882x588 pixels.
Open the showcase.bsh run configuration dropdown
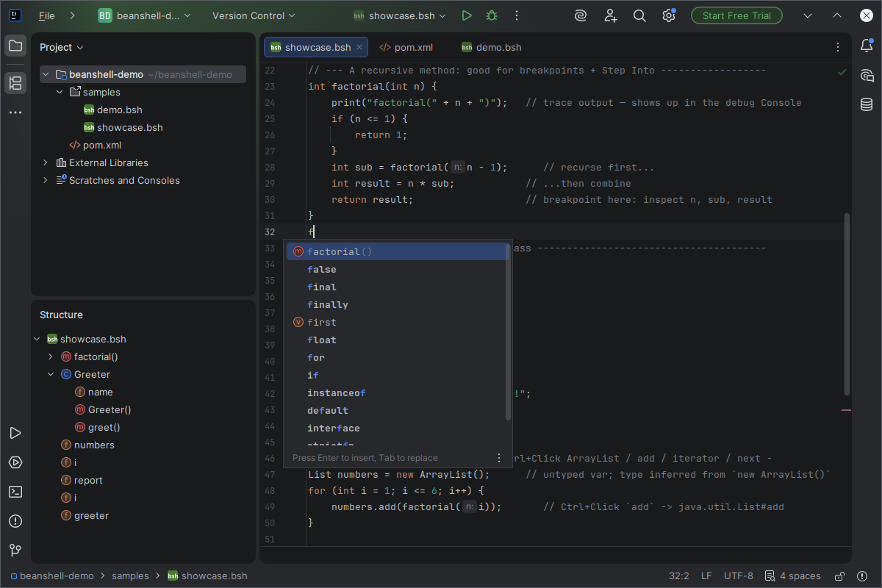click(400, 15)
